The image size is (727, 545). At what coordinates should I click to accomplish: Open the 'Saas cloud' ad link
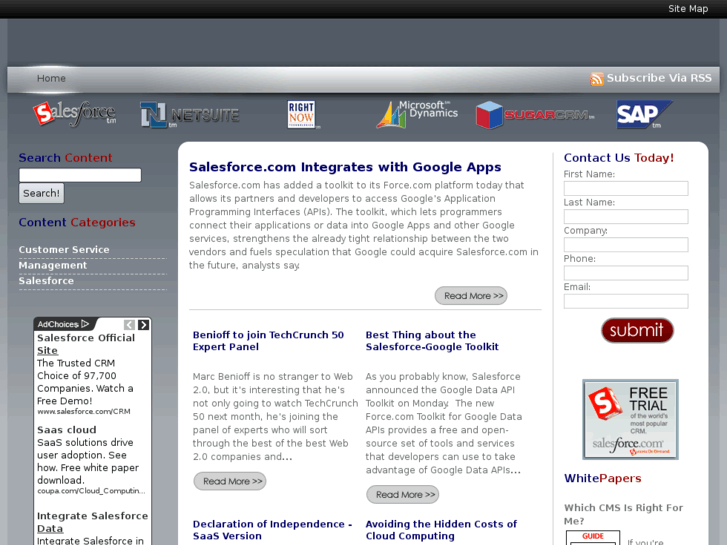(67, 430)
